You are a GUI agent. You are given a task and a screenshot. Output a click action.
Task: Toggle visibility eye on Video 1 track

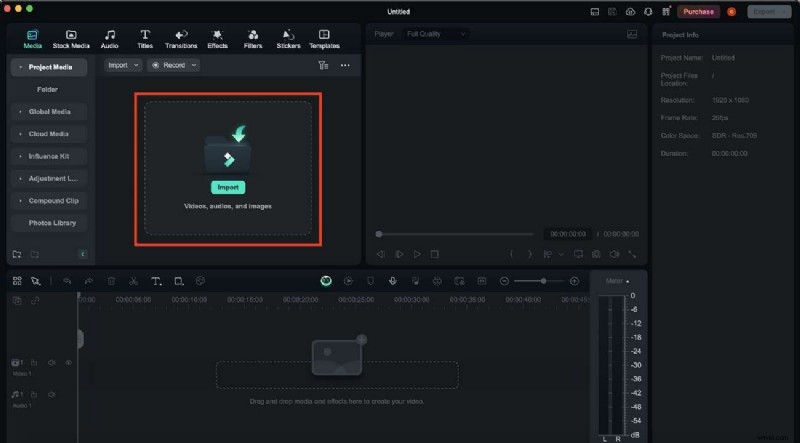point(68,362)
